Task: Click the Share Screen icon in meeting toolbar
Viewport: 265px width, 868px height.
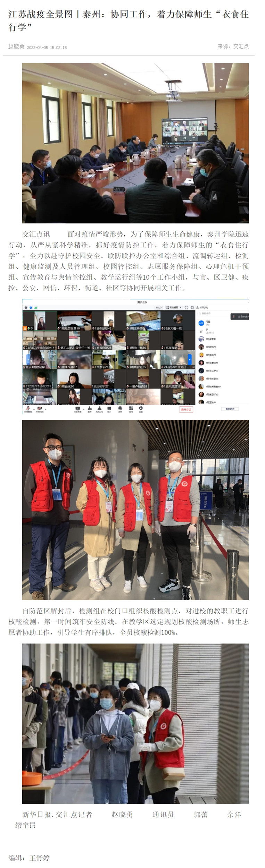Action: pos(77,409)
